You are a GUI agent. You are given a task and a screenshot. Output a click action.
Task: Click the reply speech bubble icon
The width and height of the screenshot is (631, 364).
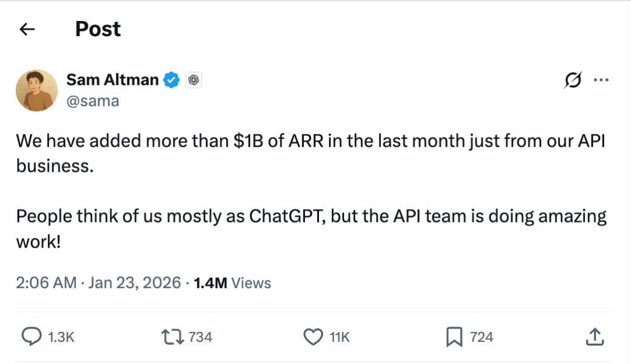(32, 337)
